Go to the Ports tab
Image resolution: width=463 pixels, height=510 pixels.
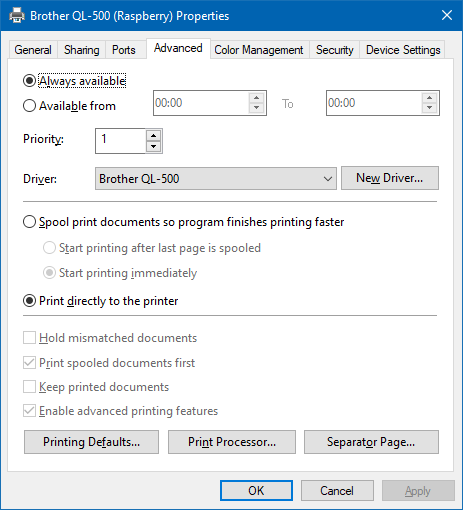click(124, 50)
